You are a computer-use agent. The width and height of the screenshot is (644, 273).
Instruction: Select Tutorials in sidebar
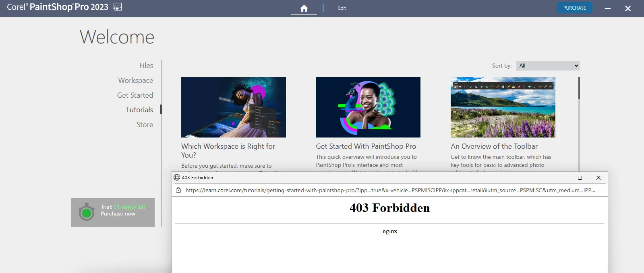[x=139, y=110]
